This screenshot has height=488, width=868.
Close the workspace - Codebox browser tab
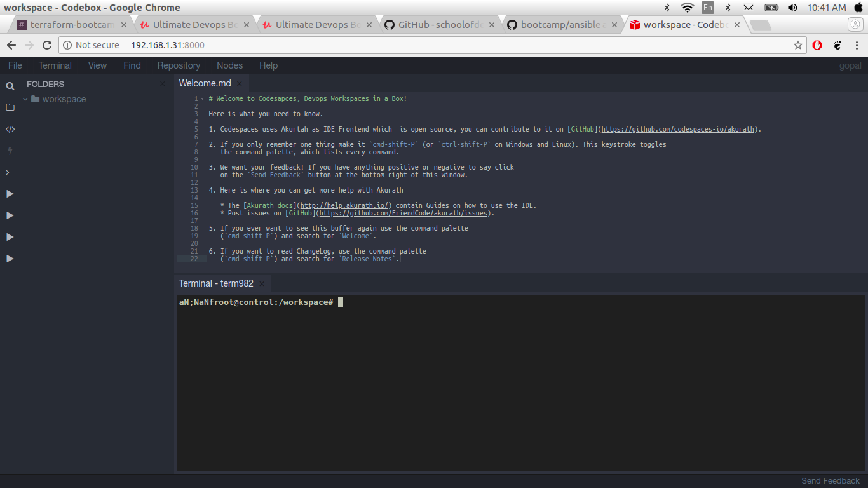click(x=737, y=25)
